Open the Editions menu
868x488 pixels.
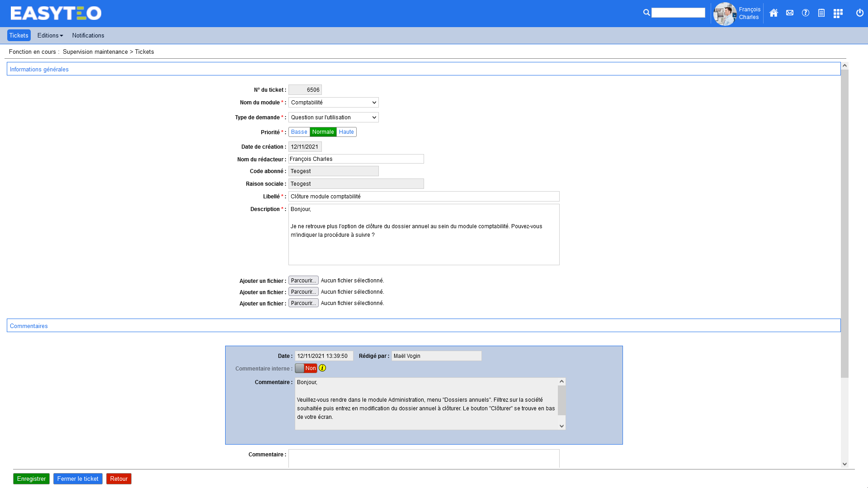50,35
